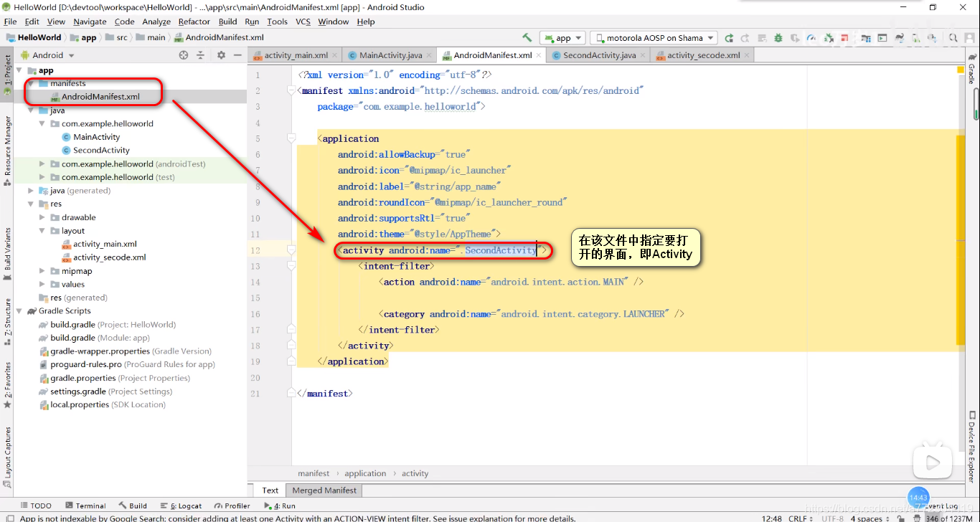Close the AndroidManifest.xml editor tab
Screen dimensions: 980x522
point(540,55)
